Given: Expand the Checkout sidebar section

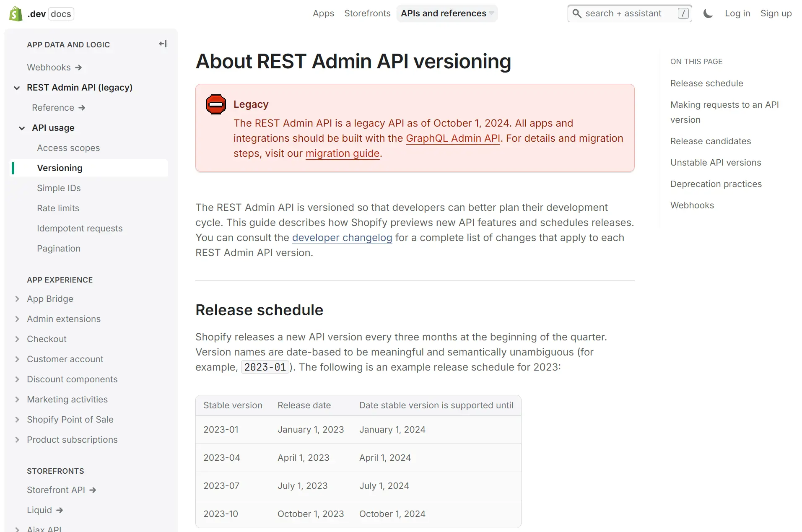Looking at the screenshot, I should pos(17,339).
